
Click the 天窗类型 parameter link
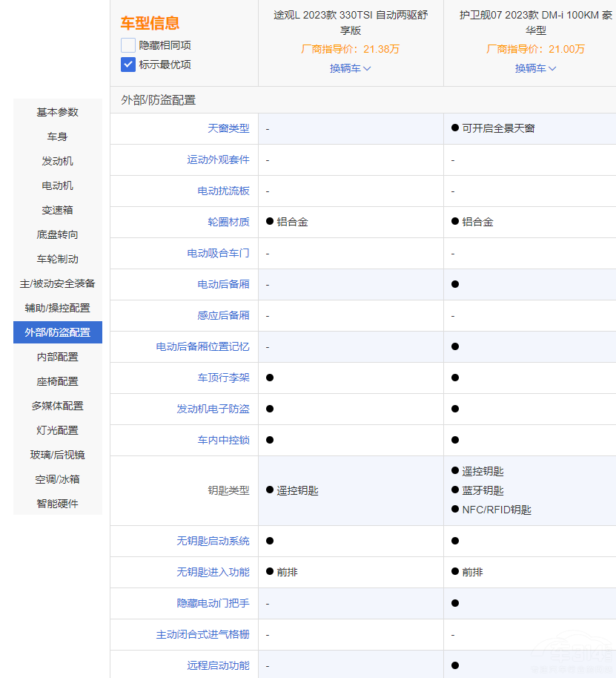tap(232, 128)
